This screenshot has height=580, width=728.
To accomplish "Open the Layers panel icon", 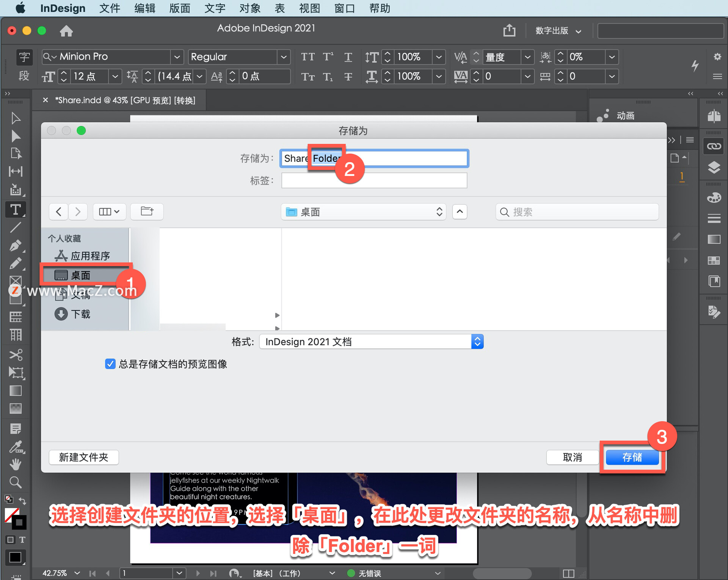I will coord(714,167).
